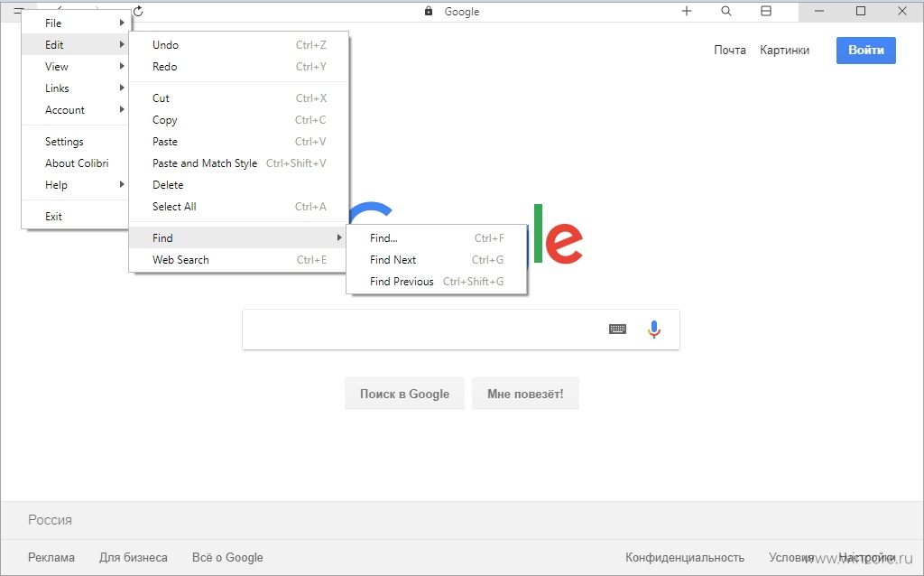924x576 pixels.
Task: Expand the arrow next to View
Action: 122,66
